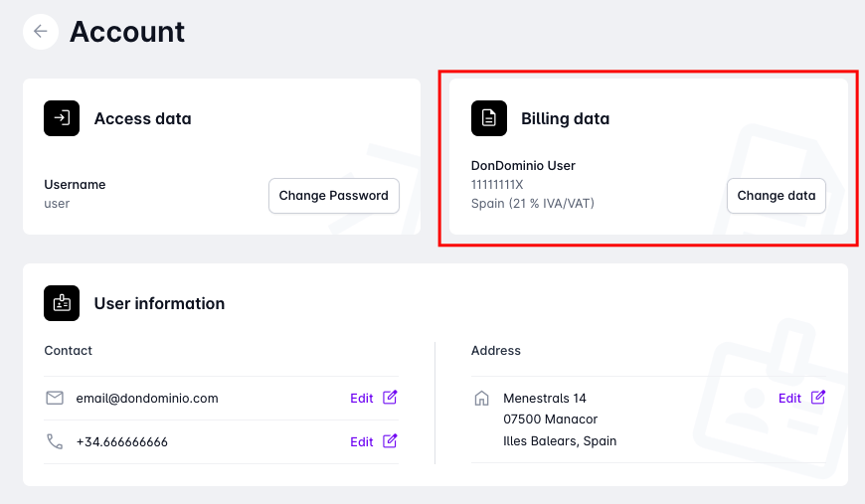Image resolution: width=865 pixels, height=504 pixels.
Task: Click the DonDominio User billing name
Action: tap(523, 166)
